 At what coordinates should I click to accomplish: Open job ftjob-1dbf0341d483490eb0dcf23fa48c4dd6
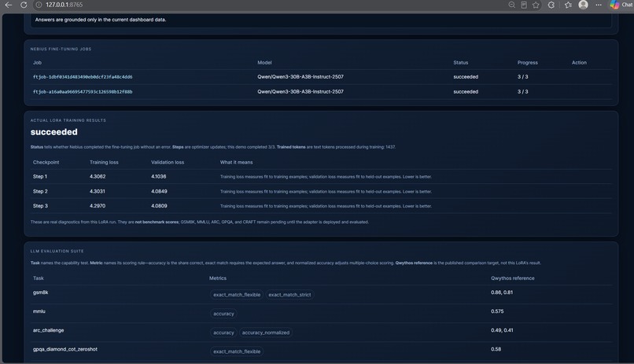[83, 77]
